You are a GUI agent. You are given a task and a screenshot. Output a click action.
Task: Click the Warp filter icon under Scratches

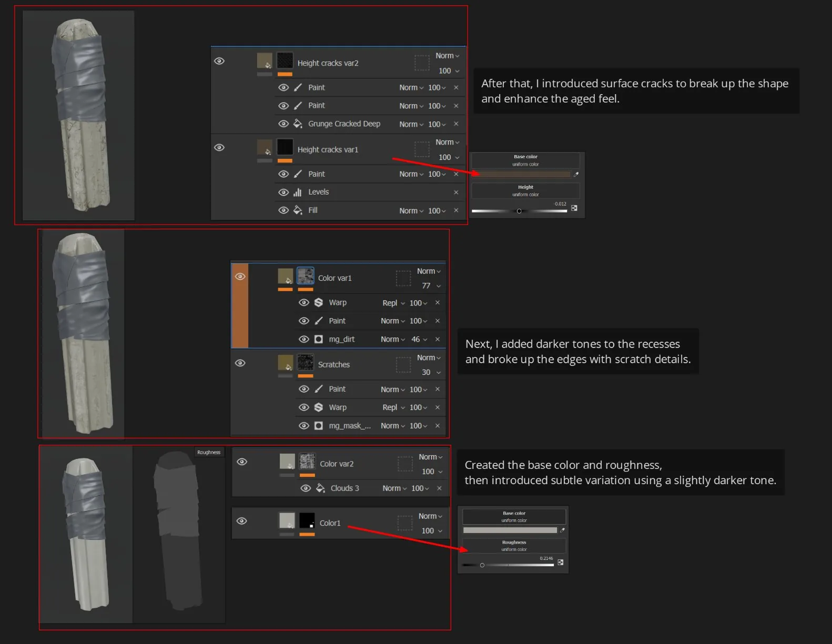pyautogui.click(x=318, y=407)
